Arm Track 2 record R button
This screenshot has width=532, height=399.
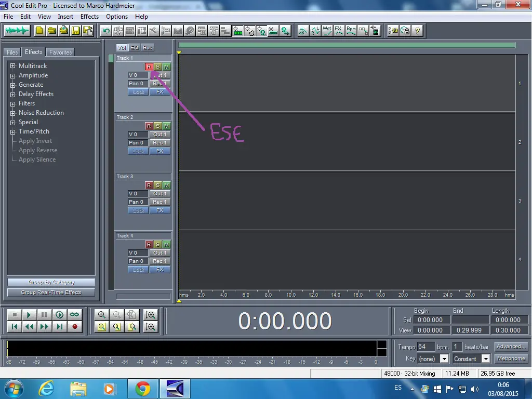[149, 126]
